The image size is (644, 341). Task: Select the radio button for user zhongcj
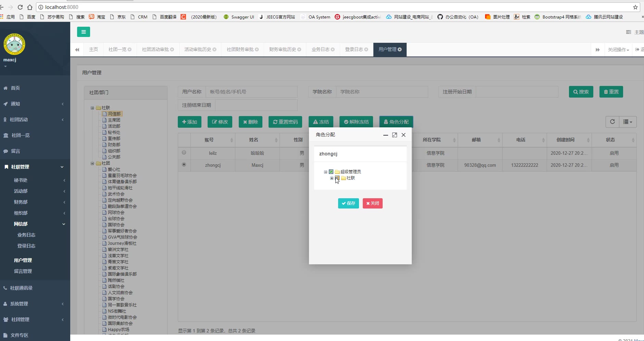pos(184,165)
